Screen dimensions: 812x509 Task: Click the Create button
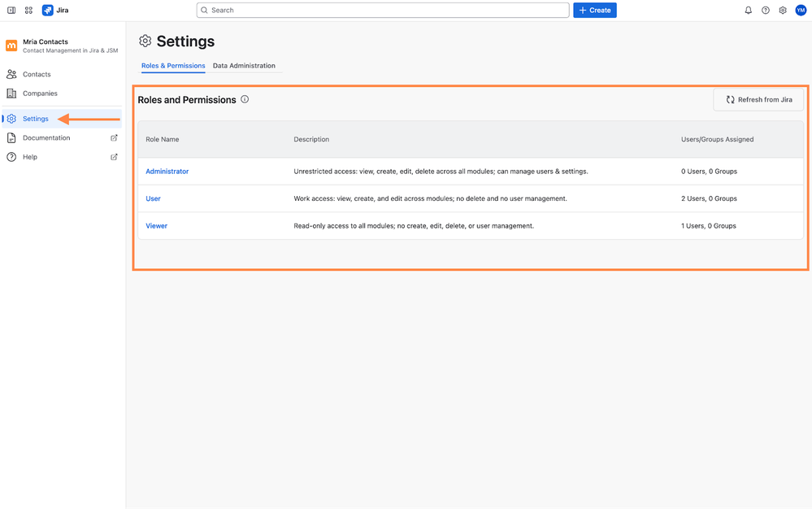594,11
